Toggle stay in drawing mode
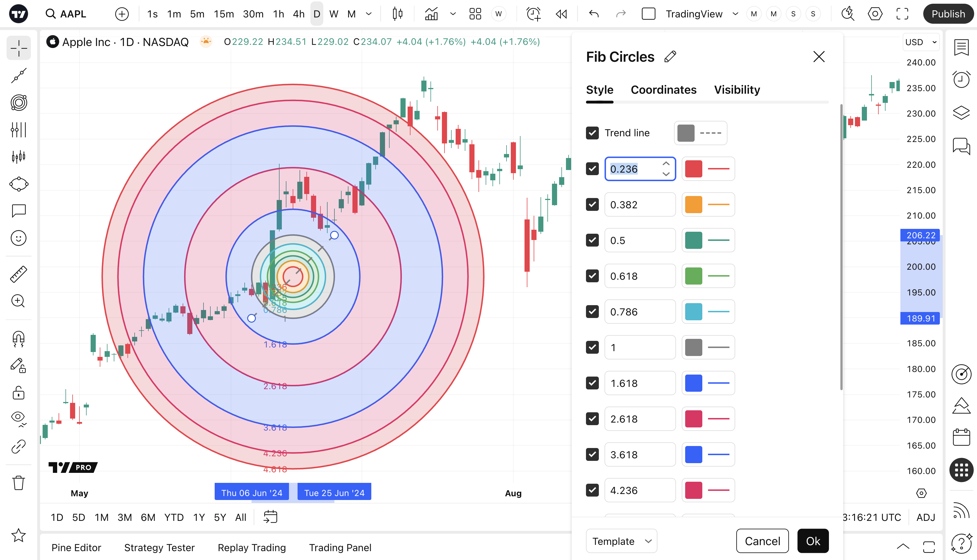This screenshot has width=977, height=560. 19,366
